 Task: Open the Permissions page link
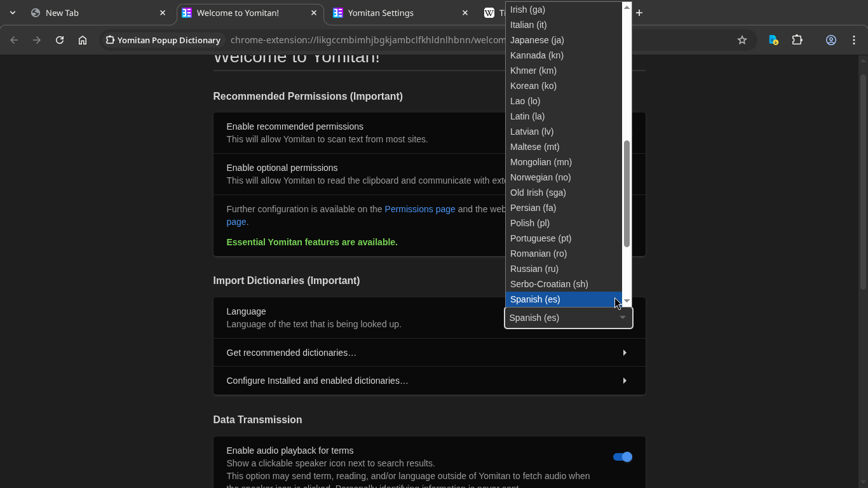coord(419,209)
